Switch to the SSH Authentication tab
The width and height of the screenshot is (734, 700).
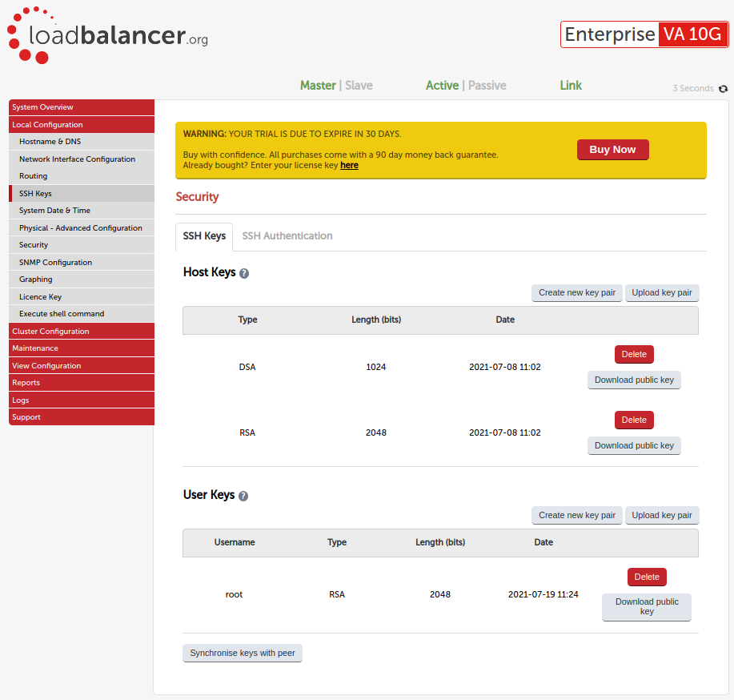click(287, 236)
